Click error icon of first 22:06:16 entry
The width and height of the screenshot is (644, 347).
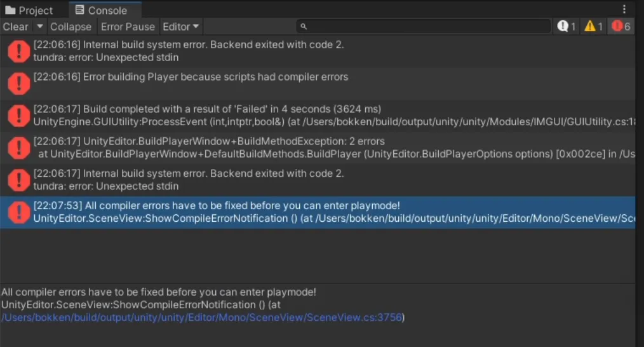19,51
